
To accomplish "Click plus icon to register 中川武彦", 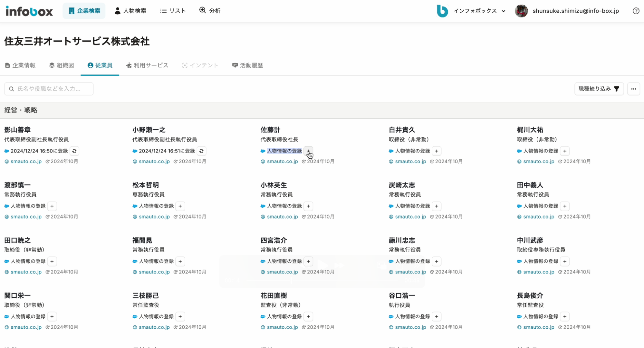I will click(x=565, y=261).
